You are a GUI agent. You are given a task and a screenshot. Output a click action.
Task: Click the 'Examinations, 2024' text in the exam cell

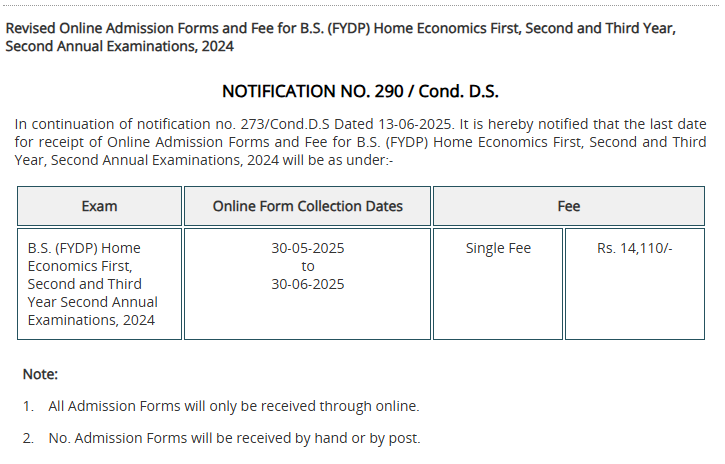[91, 320]
